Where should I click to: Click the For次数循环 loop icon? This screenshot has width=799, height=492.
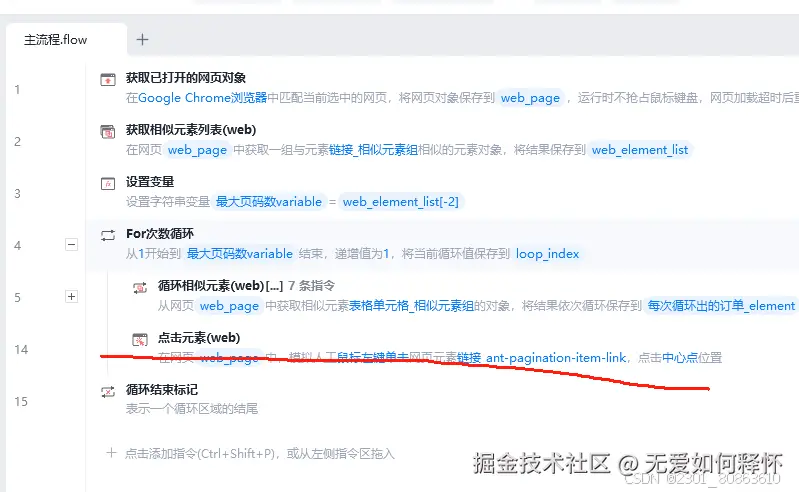(x=108, y=235)
